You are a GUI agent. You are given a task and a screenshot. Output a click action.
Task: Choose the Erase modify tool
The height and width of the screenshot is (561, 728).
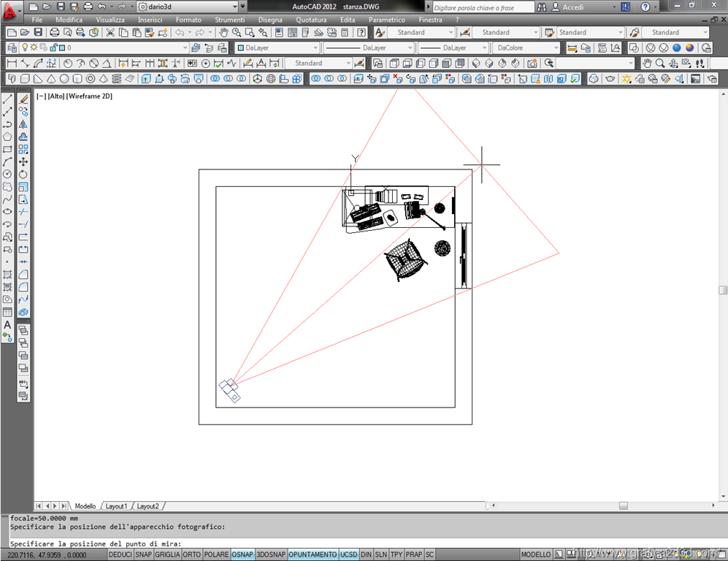(23, 99)
